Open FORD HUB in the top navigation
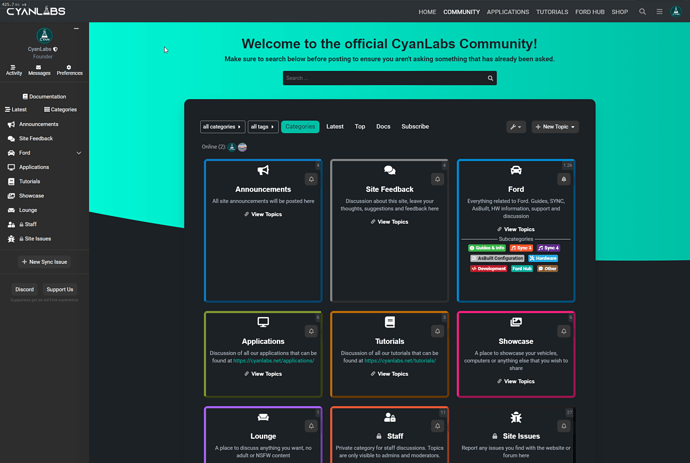Screen dimensions: 690x463 click(x=590, y=12)
